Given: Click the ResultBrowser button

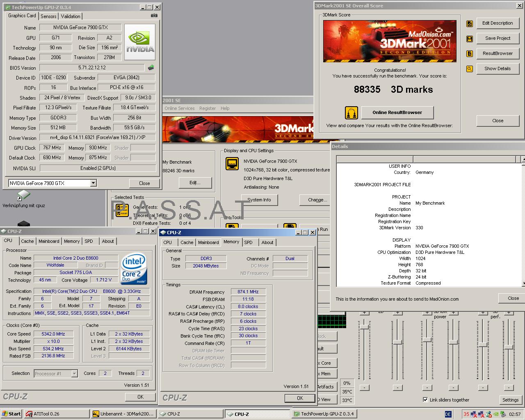Looking at the screenshot, I should (x=498, y=53).
